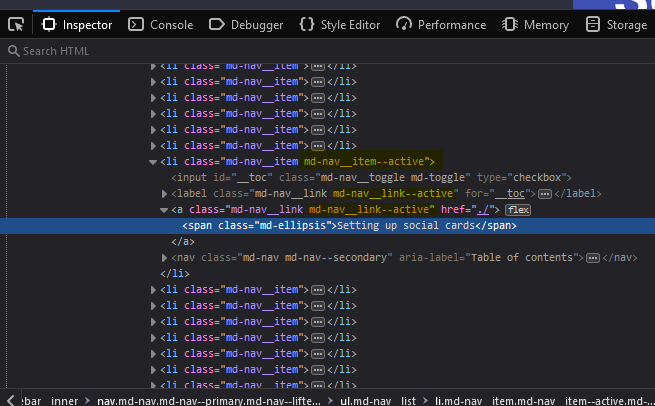Click the closing </li> tag of active item

[175, 274]
